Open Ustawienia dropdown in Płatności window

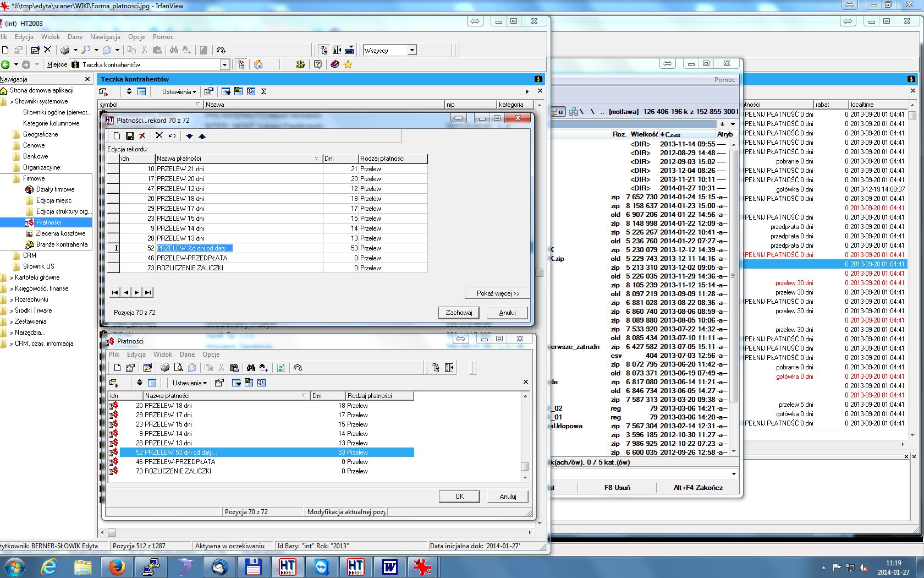[190, 383]
